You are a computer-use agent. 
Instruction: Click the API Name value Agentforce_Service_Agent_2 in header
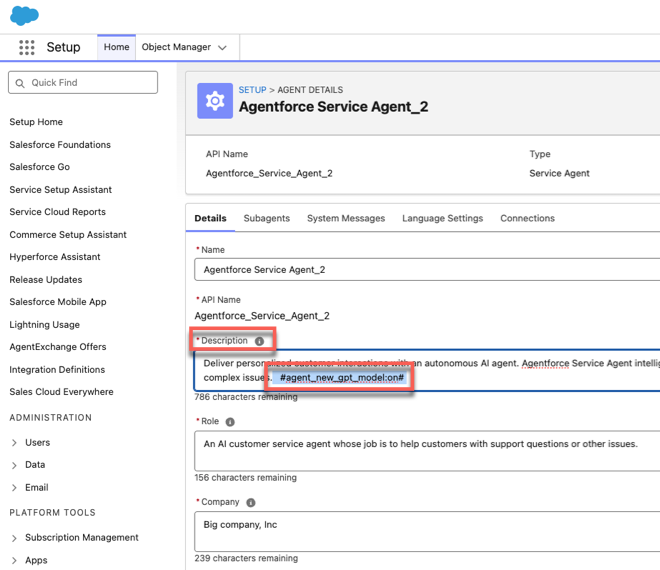tap(269, 173)
